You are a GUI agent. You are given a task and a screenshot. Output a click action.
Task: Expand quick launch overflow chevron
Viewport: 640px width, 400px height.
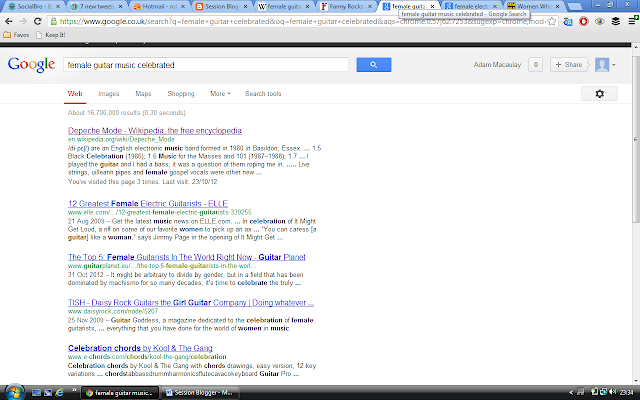pyautogui.click(x=74, y=389)
